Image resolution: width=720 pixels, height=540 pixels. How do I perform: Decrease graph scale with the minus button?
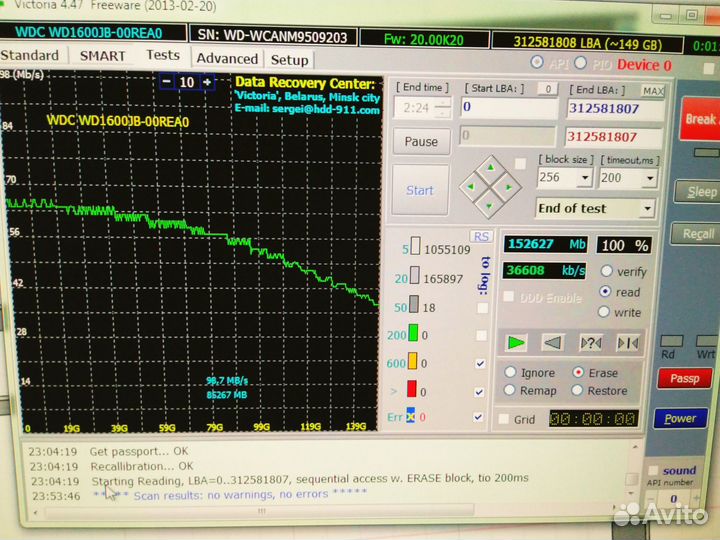click(x=167, y=82)
